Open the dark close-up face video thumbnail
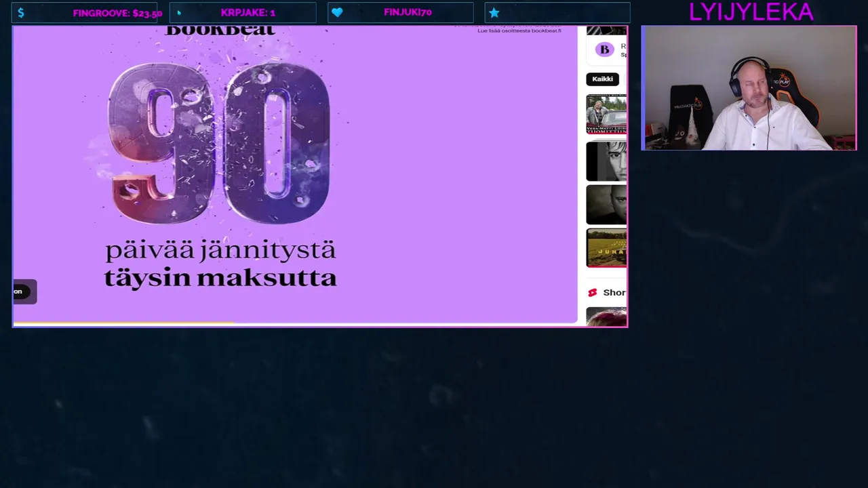 click(606, 205)
